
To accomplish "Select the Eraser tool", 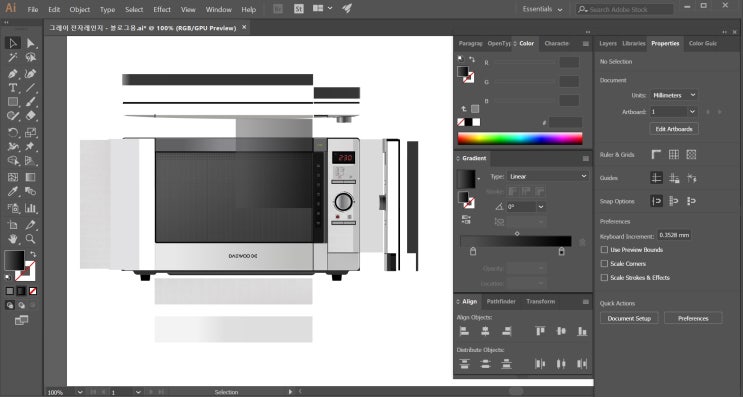I will click(x=31, y=116).
